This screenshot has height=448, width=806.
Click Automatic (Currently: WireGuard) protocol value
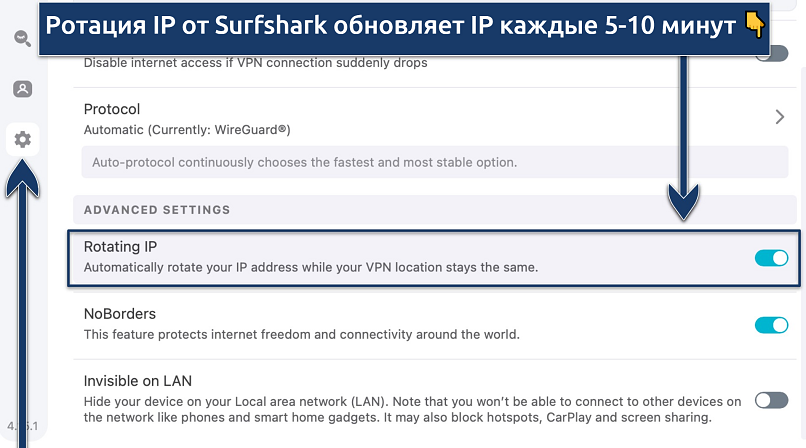click(x=187, y=130)
